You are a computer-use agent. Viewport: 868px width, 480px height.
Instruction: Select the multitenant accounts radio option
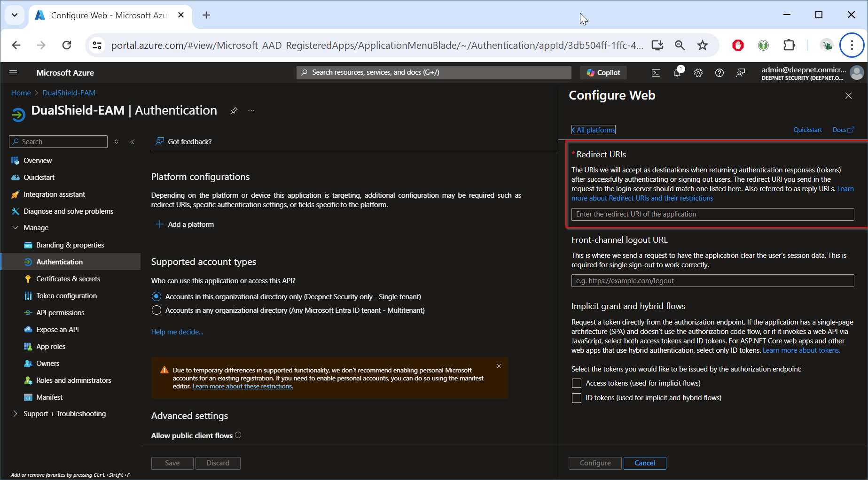tap(156, 310)
